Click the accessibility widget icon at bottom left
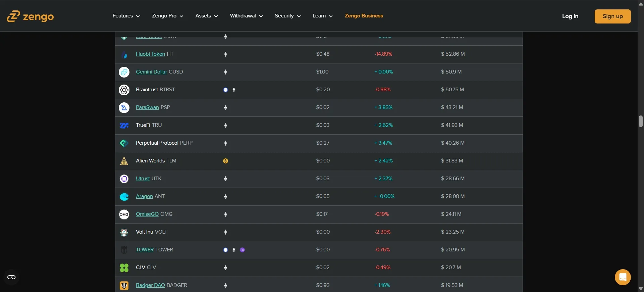Screen dimensions: 644x292 [11, 277]
